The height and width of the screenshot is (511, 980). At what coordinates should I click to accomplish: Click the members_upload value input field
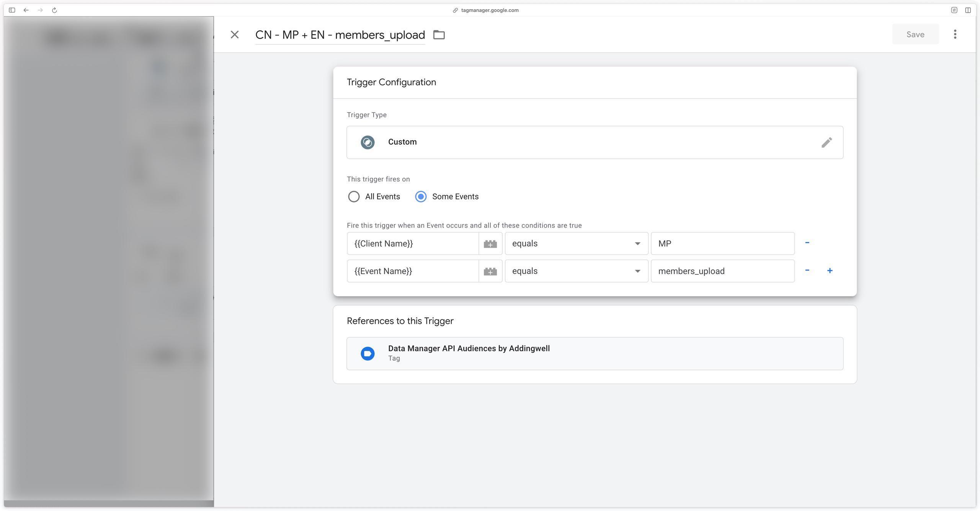pos(723,271)
